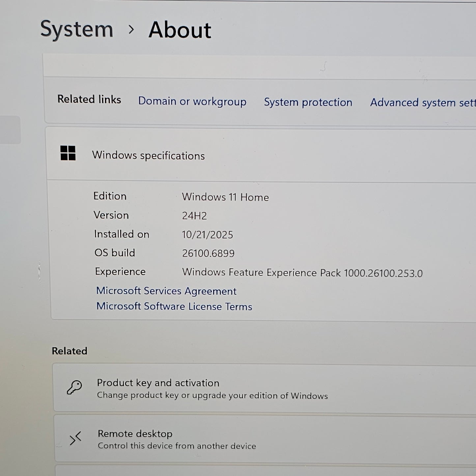This screenshot has height=476, width=476.
Task: Click the Windows logo icon
Action: point(68,153)
